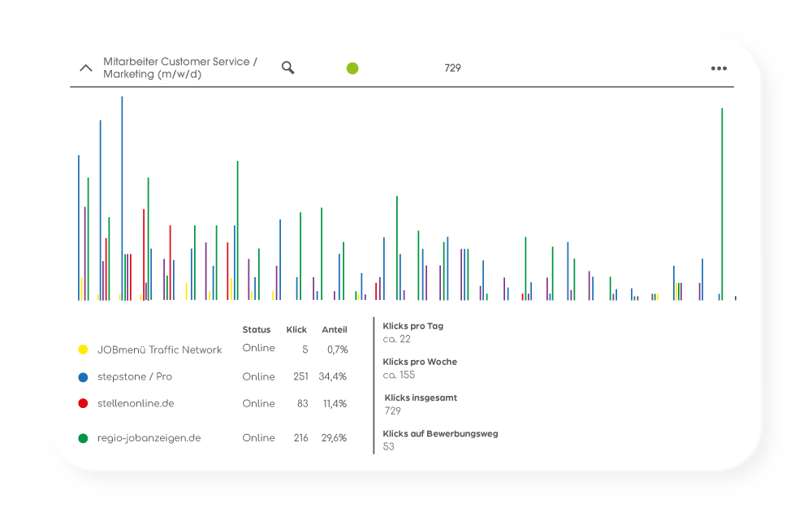Click the magnifying glass search icon
This screenshot has width=812, height=508.
[287, 67]
